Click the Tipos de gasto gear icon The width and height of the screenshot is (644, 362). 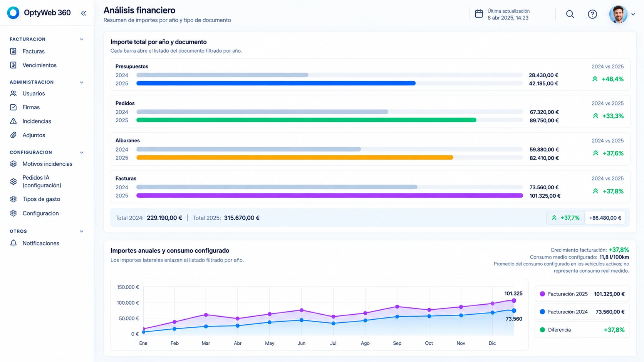[x=13, y=199]
